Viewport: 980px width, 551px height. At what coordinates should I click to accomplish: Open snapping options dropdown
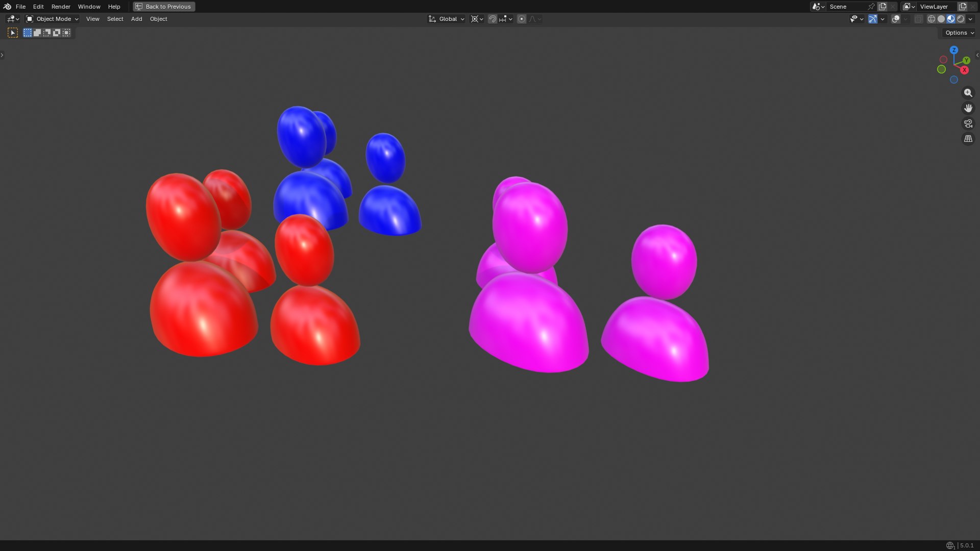click(506, 19)
